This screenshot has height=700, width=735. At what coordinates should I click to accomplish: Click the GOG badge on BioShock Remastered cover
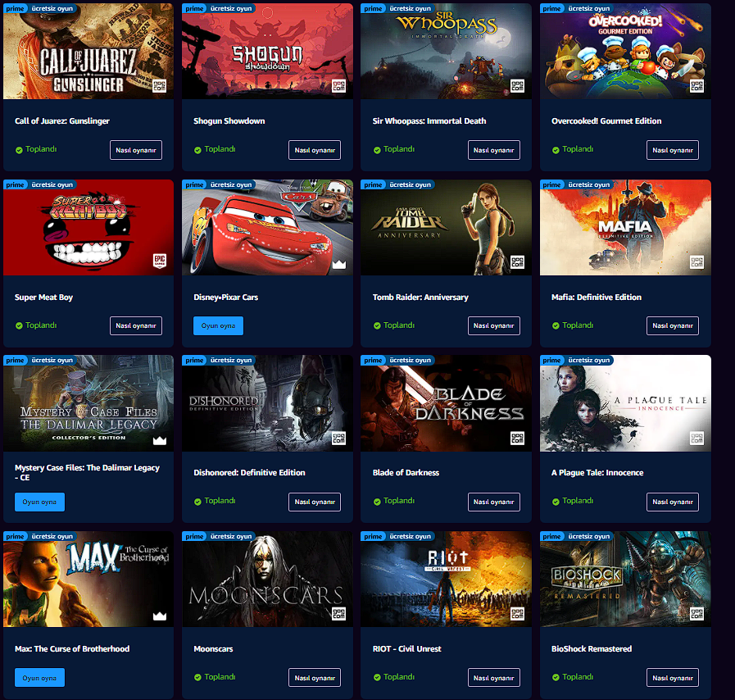coord(696,614)
